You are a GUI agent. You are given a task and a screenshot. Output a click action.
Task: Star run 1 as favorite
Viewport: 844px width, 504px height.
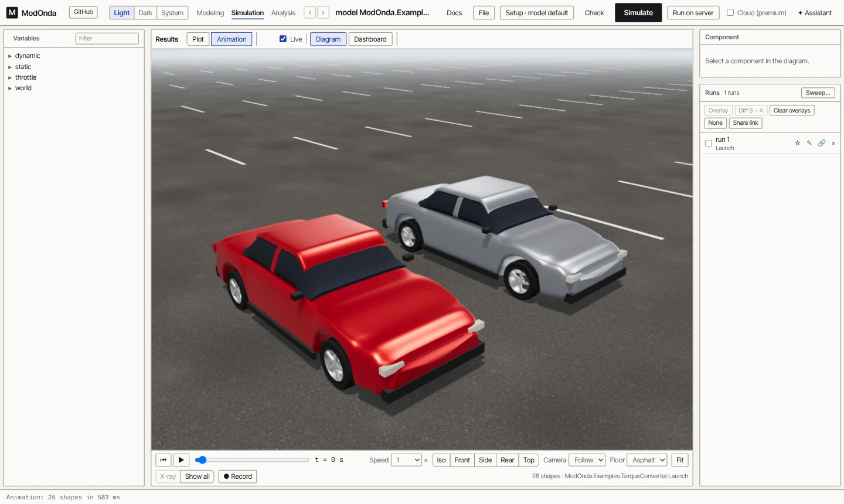tap(797, 143)
